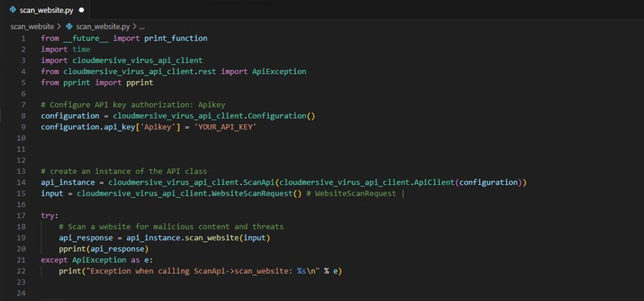Click the comment 'Configure API key authorization: Apikey'

(133, 105)
